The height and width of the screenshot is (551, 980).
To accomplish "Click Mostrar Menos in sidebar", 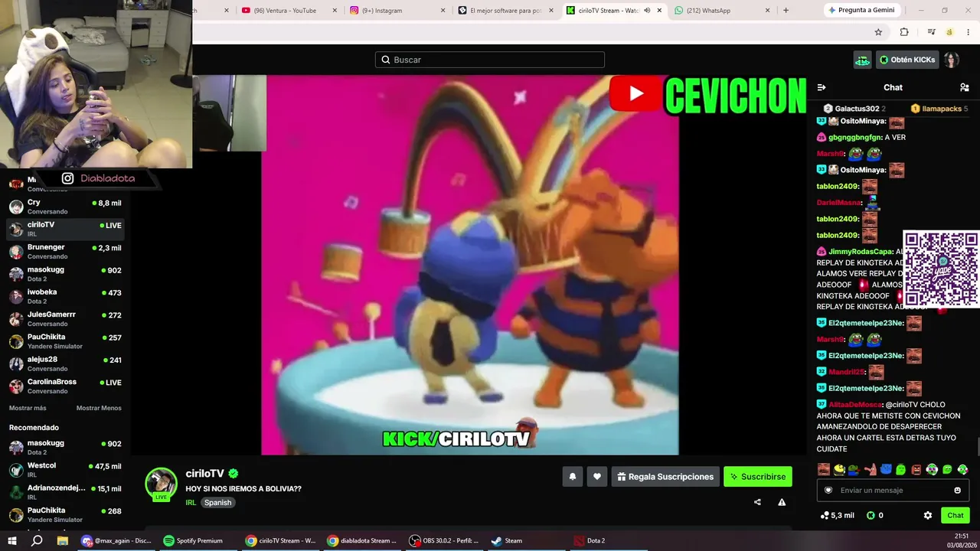I will tap(99, 408).
